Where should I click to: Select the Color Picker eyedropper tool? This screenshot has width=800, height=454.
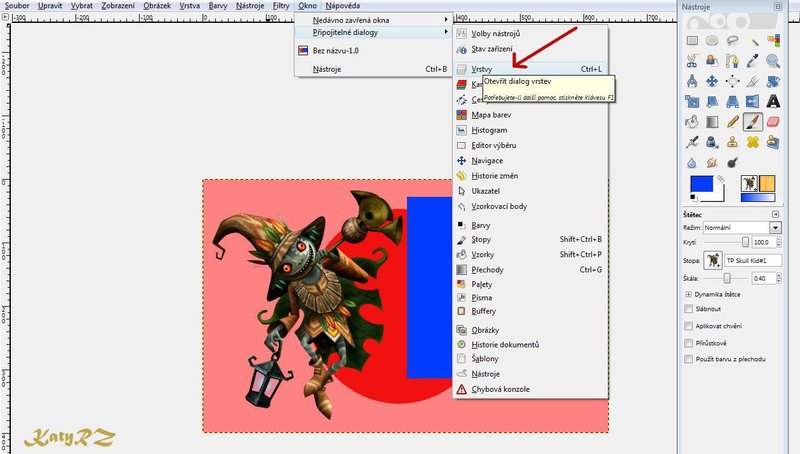753,61
